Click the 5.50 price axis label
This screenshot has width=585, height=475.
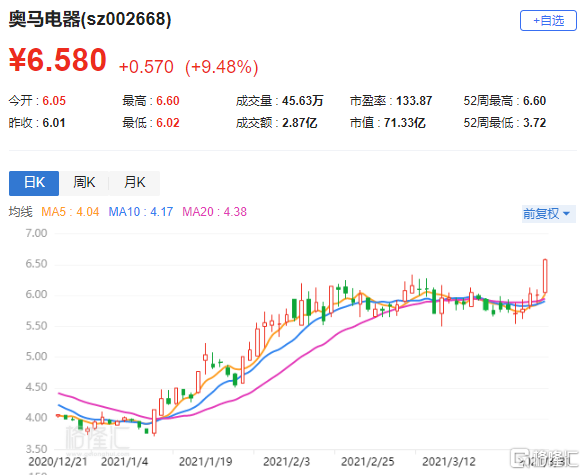tap(36, 326)
